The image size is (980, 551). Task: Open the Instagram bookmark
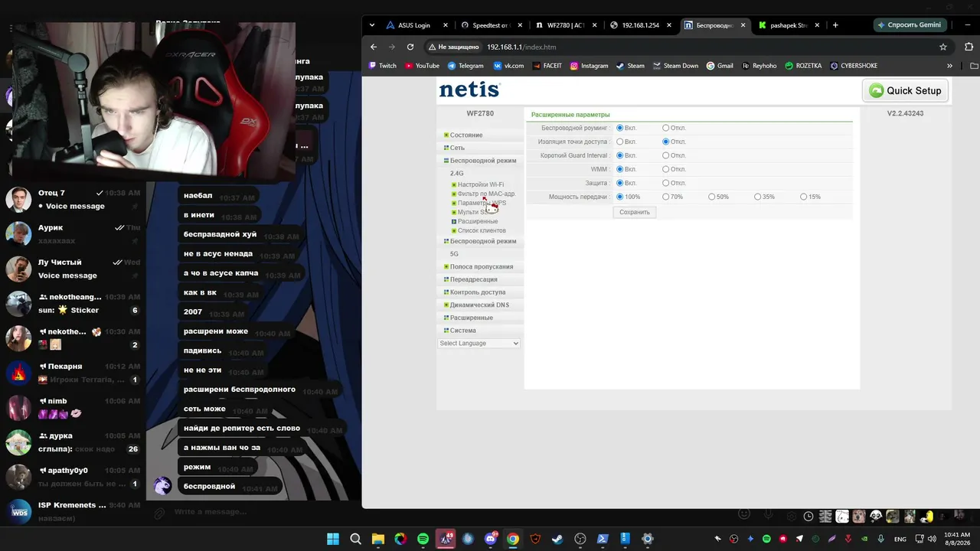(589, 66)
